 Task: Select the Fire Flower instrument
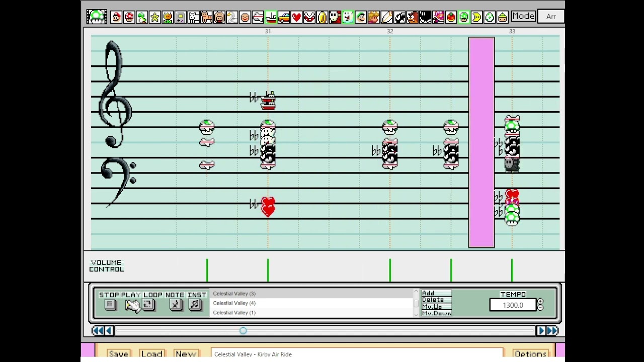(x=168, y=17)
